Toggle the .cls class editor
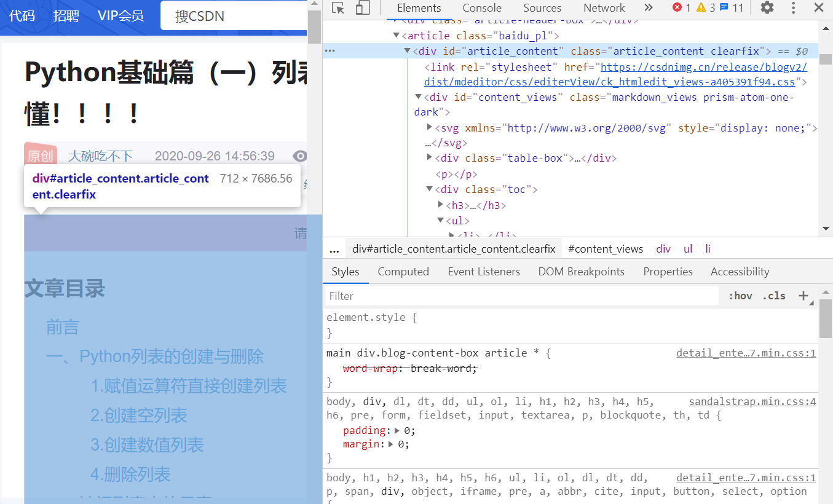This screenshot has width=833, height=504. [774, 296]
